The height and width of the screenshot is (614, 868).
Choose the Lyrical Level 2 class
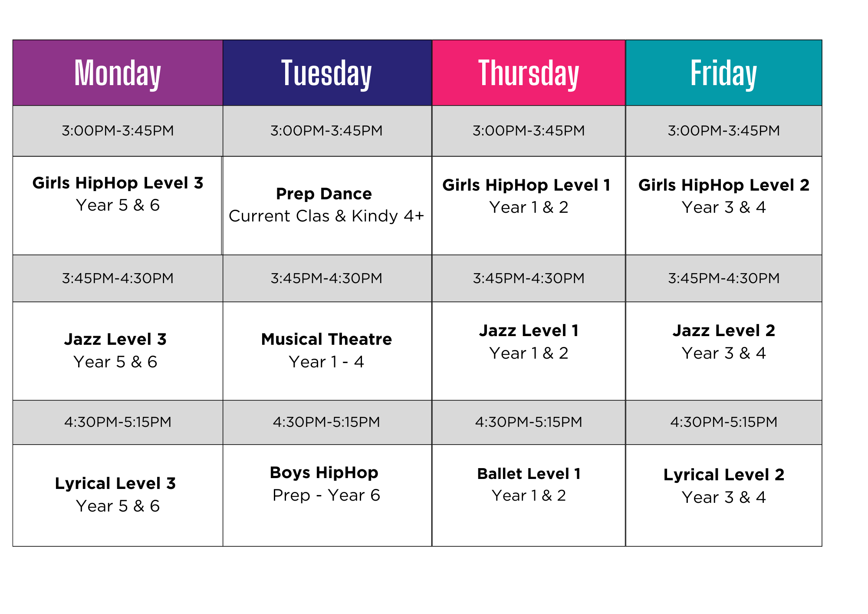(x=723, y=485)
